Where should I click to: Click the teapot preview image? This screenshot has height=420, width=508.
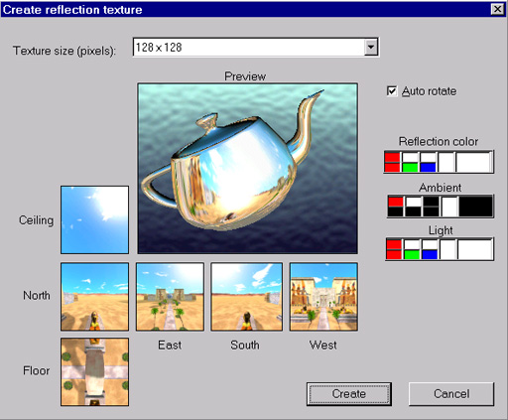(247, 169)
